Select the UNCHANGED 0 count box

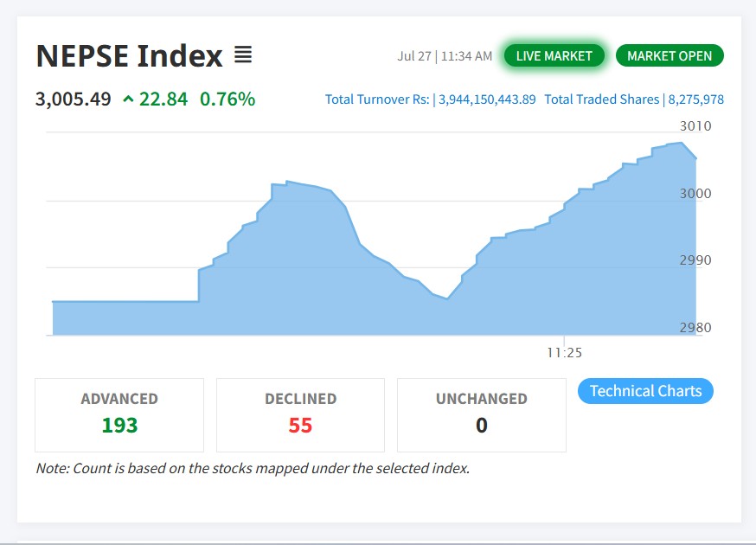482,414
